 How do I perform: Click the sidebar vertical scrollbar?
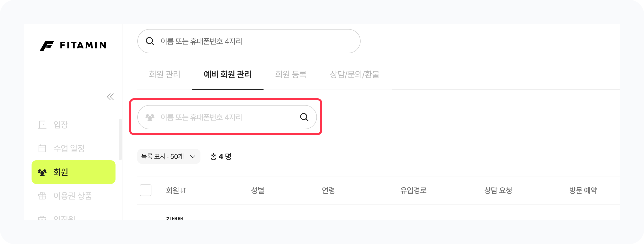pyautogui.click(x=120, y=139)
